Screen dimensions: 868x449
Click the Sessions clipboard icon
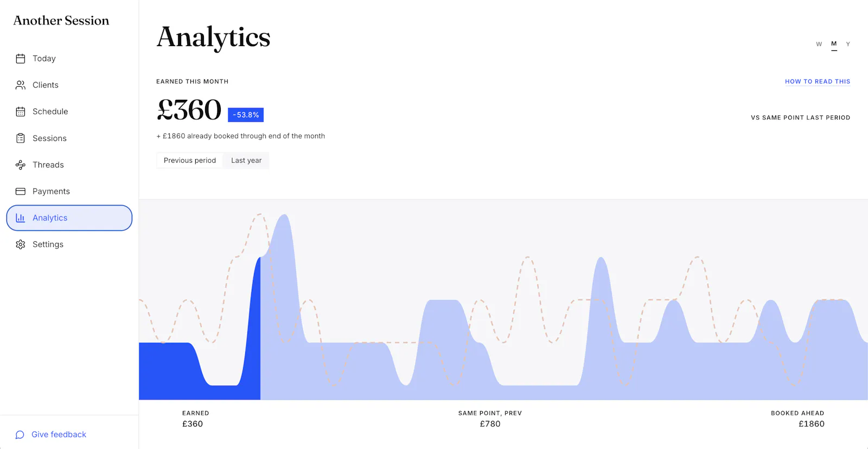click(21, 138)
